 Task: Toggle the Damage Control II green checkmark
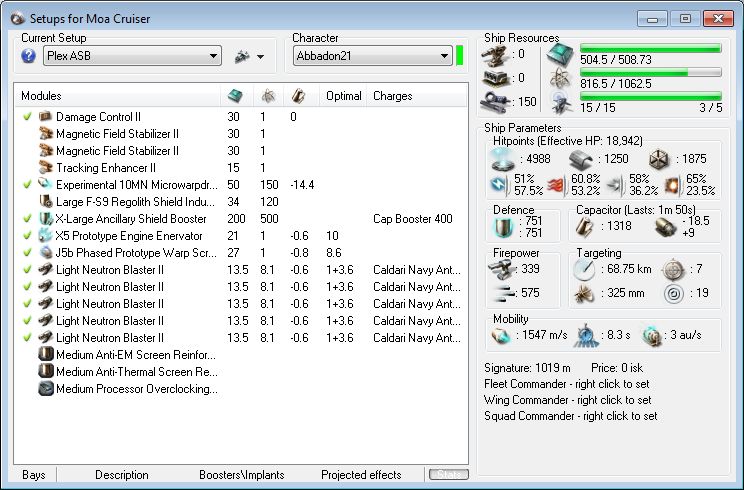point(27,117)
